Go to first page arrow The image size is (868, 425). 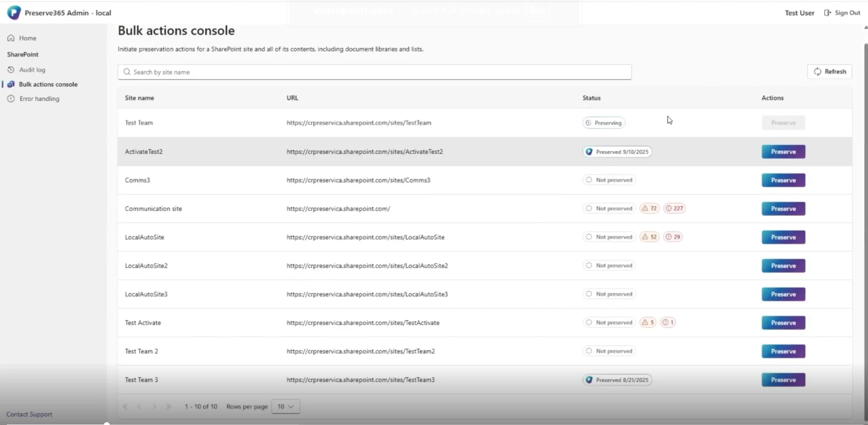click(125, 406)
